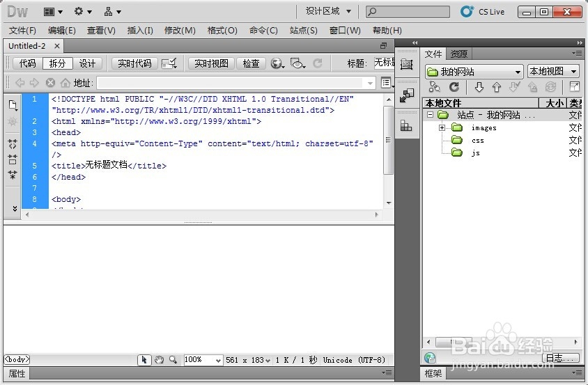The height and width of the screenshot is (385, 588).
Task: Select the css folder
Action: [477, 141]
